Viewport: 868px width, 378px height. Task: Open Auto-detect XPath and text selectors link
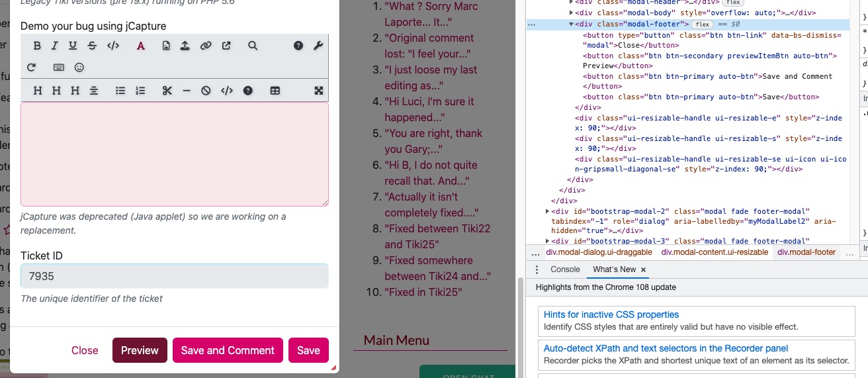[666, 348]
